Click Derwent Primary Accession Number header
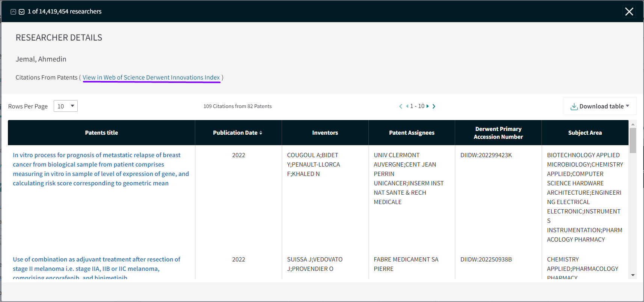Image resolution: width=644 pixels, height=302 pixels. pos(498,133)
